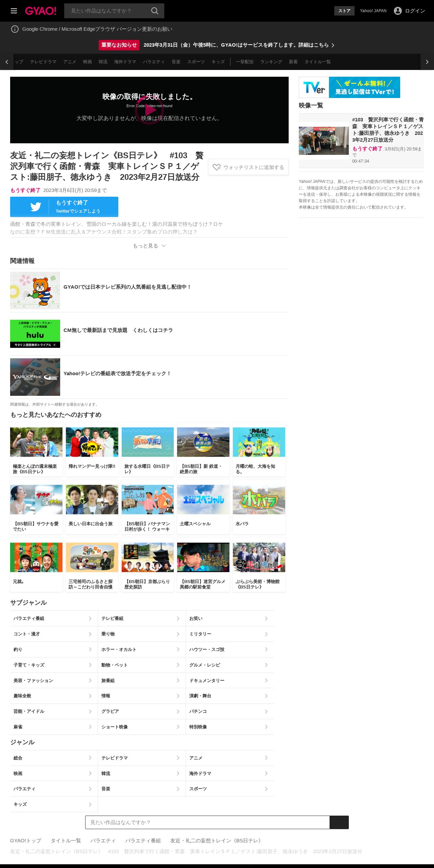This screenshot has width=434, height=868.
Task: Open 一挙配信 nav item
Action: (x=245, y=62)
